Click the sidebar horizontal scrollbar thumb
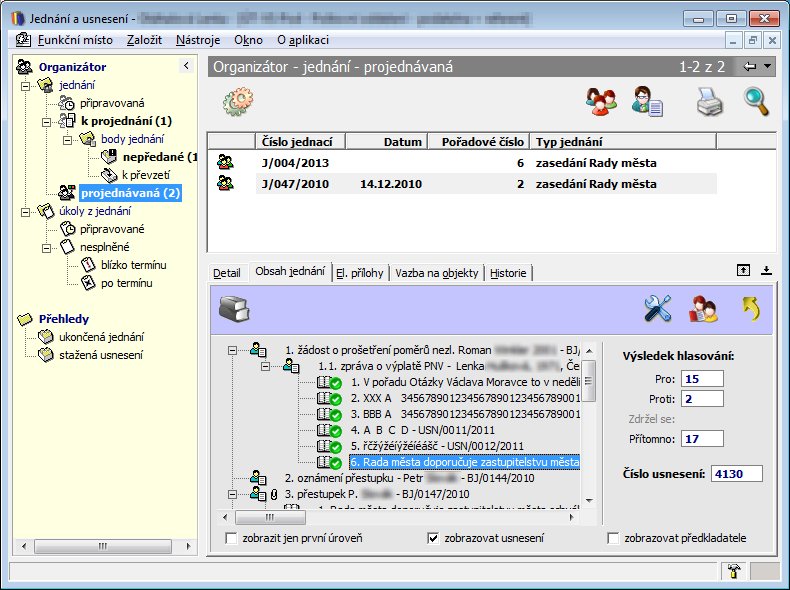This screenshot has height=590, width=790. (103, 546)
